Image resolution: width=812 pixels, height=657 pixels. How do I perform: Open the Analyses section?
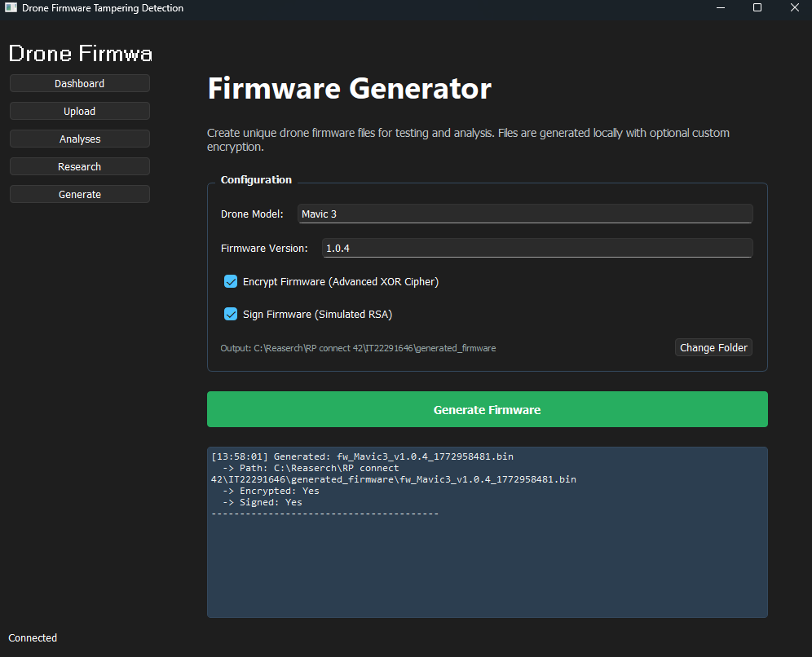tap(79, 139)
